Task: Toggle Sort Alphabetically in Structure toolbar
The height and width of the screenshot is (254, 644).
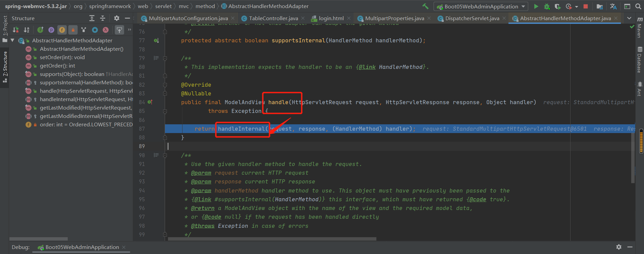Action: 26,30
